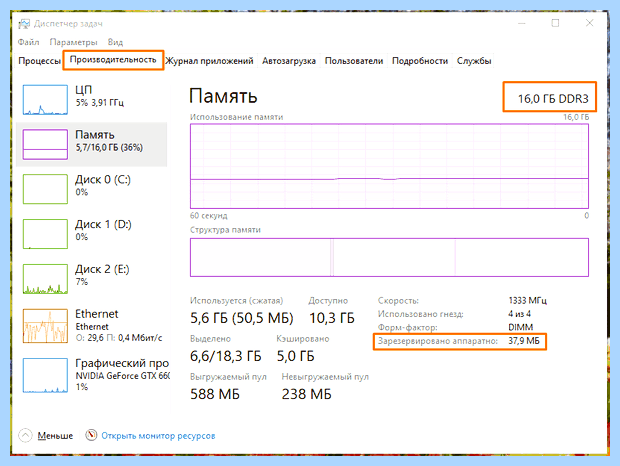Minimize the Диспетчер задач window

click(x=522, y=23)
